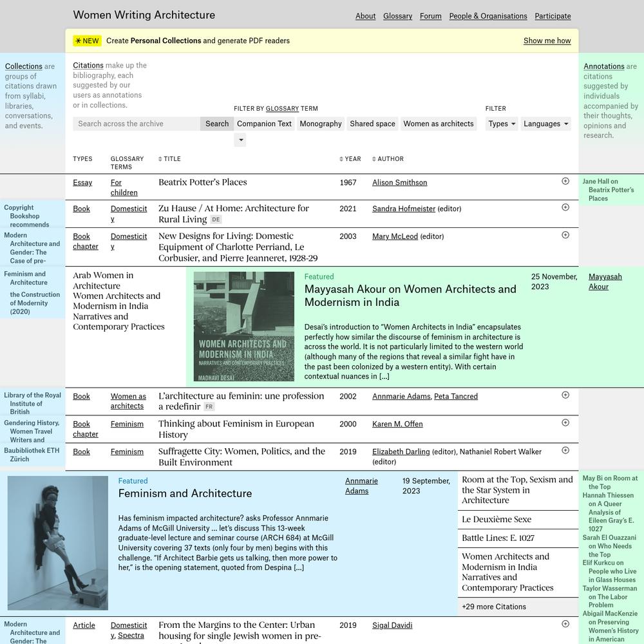The image size is (644, 644).
Task: Open Elizabeth Darling author page
Action: tap(401, 451)
